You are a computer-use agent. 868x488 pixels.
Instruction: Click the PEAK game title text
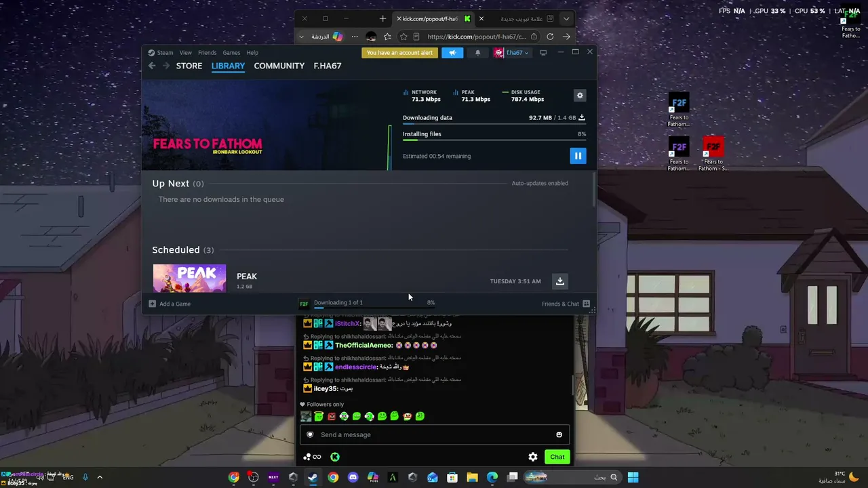247,277
